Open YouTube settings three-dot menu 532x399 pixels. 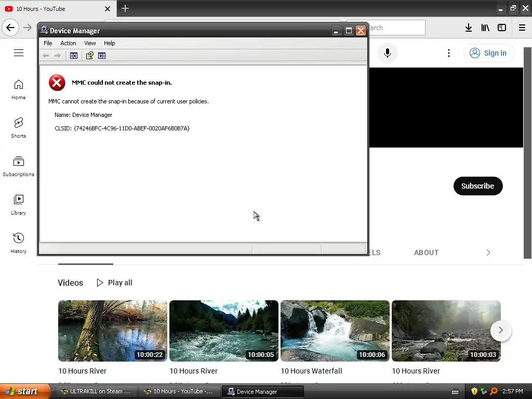(x=449, y=53)
